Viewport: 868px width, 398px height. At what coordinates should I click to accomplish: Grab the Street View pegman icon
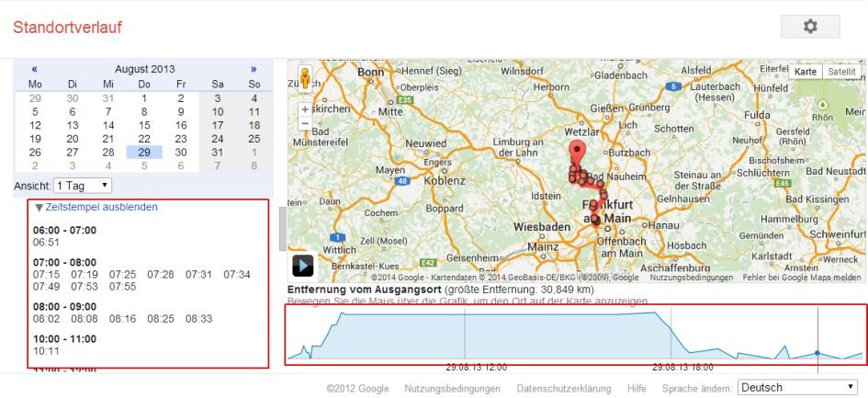[x=305, y=79]
